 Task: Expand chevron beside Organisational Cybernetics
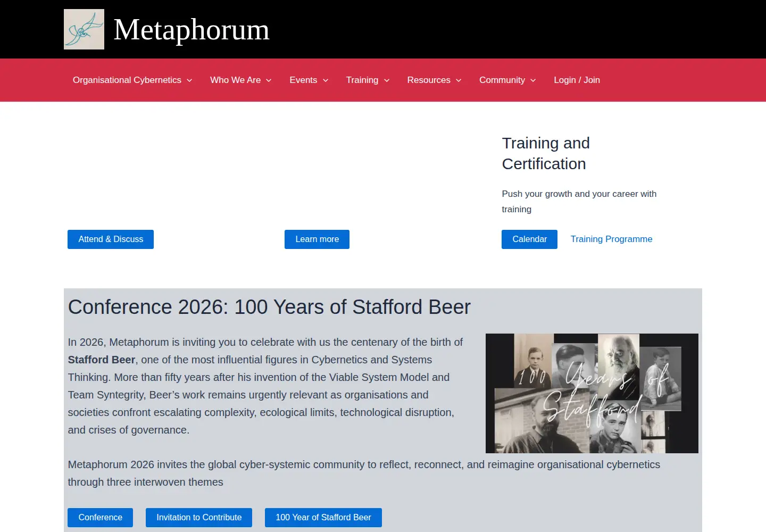tap(189, 80)
